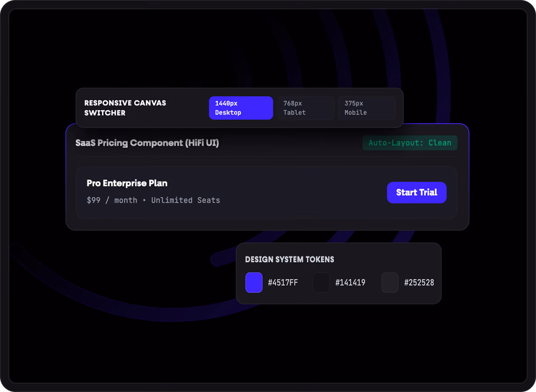
Task: Click the Pro Enterprise Plan title
Action: point(127,183)
